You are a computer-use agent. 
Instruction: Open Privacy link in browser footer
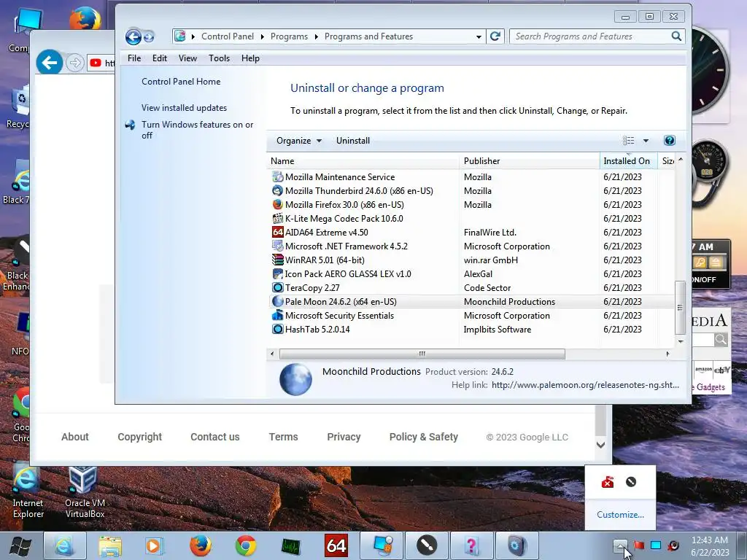[344, 437]
